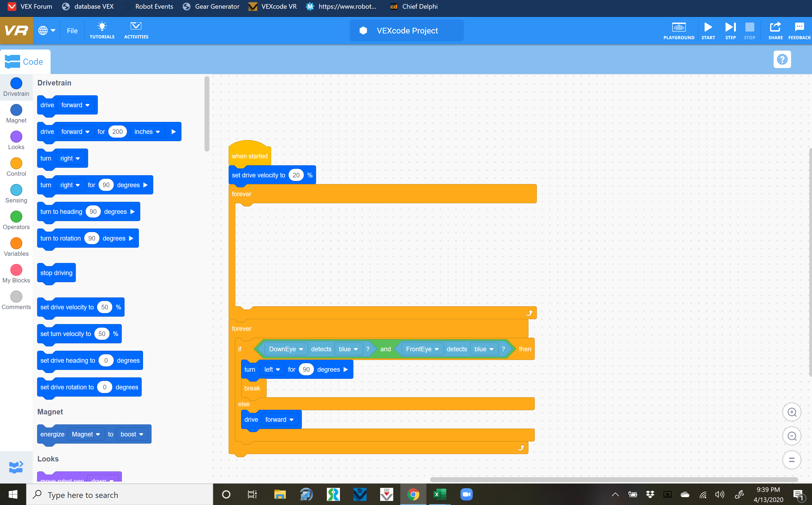Open the VEXcode VR bookmark
The image size is (812, 505).
click(273, 6)
